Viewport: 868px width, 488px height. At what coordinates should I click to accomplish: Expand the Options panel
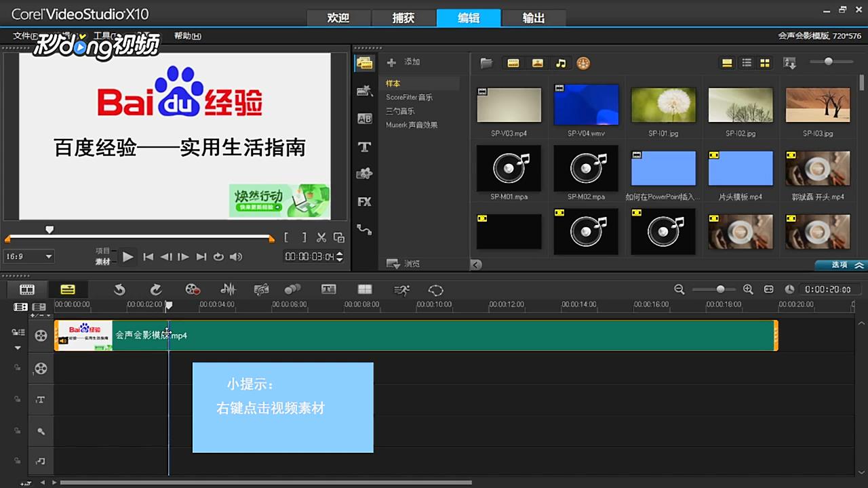tap(840, 265)
